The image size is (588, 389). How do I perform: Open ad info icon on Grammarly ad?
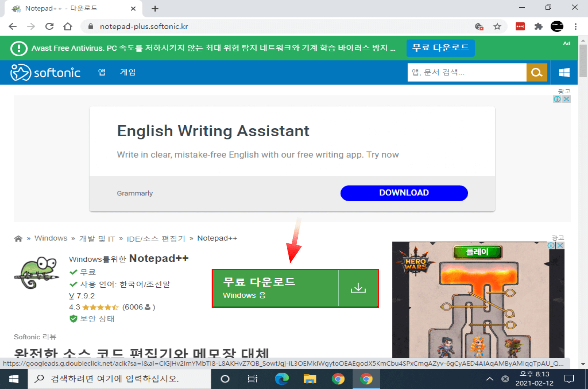(557, 99)
